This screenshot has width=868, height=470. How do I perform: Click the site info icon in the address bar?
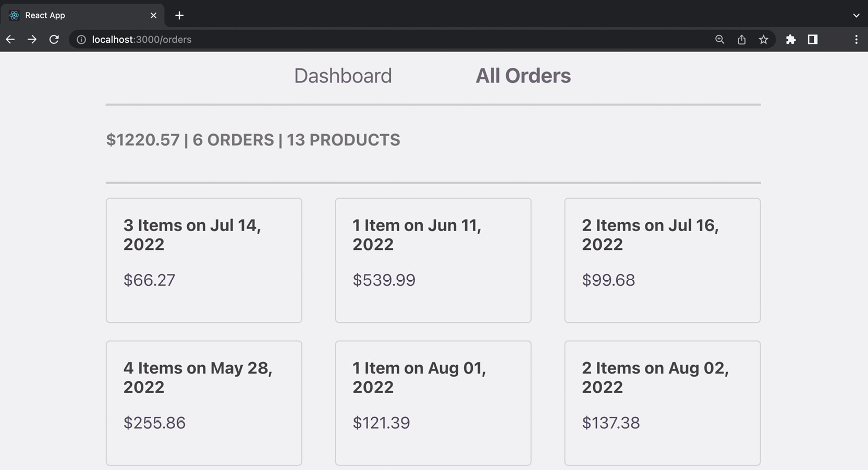point(81,39)
